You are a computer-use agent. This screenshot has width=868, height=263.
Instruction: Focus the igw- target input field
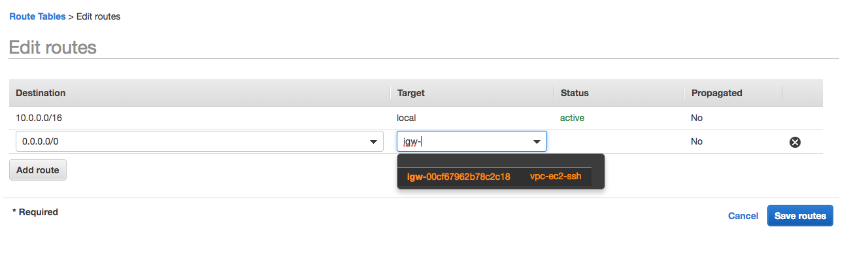click(472, 142)
